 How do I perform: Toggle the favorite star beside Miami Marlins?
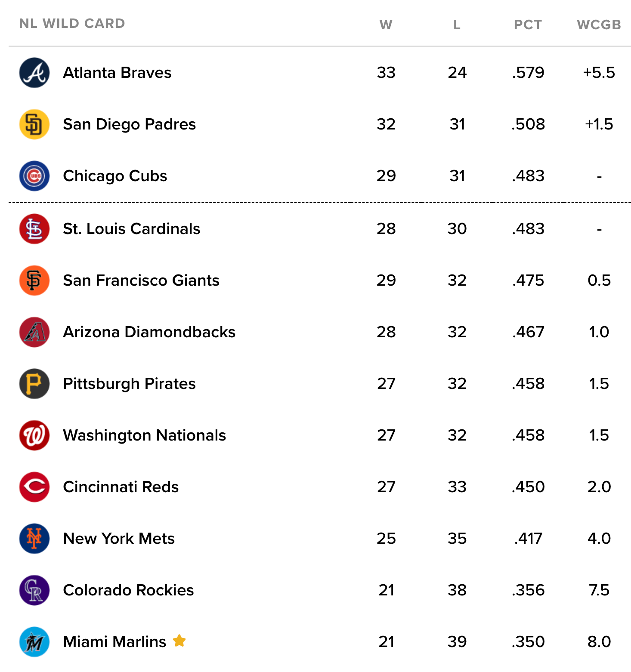179,641
